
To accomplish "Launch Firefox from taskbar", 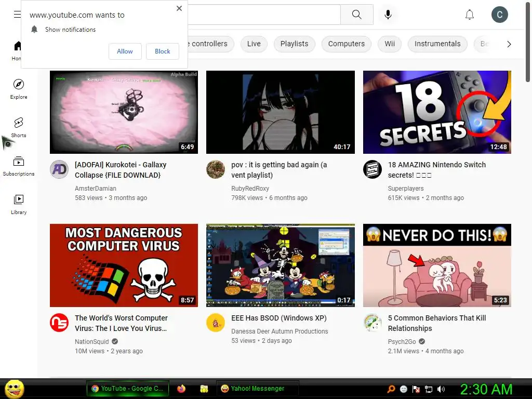I will coord(181,389).
